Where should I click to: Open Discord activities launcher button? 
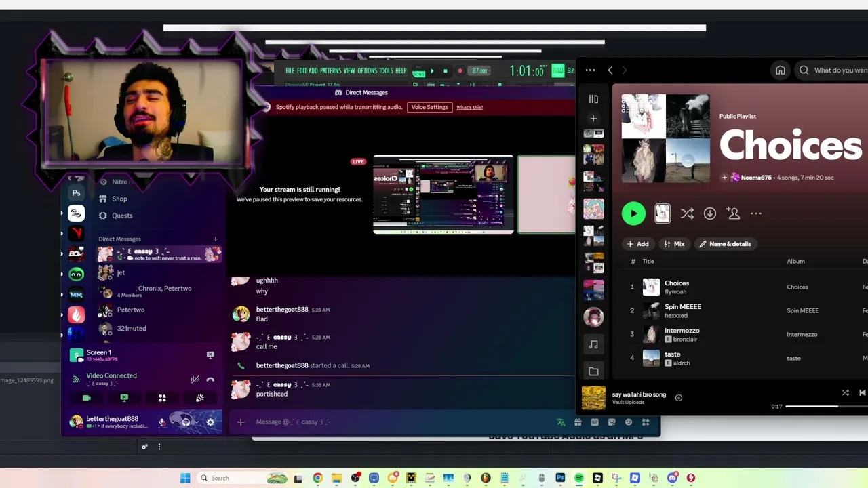(x=162, y=398)
